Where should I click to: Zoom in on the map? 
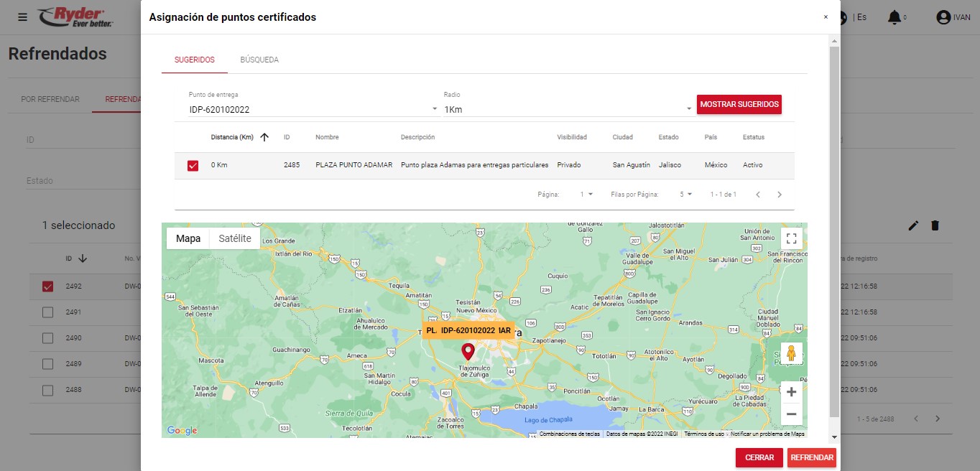pyautogui.click(x=791, y=392)
